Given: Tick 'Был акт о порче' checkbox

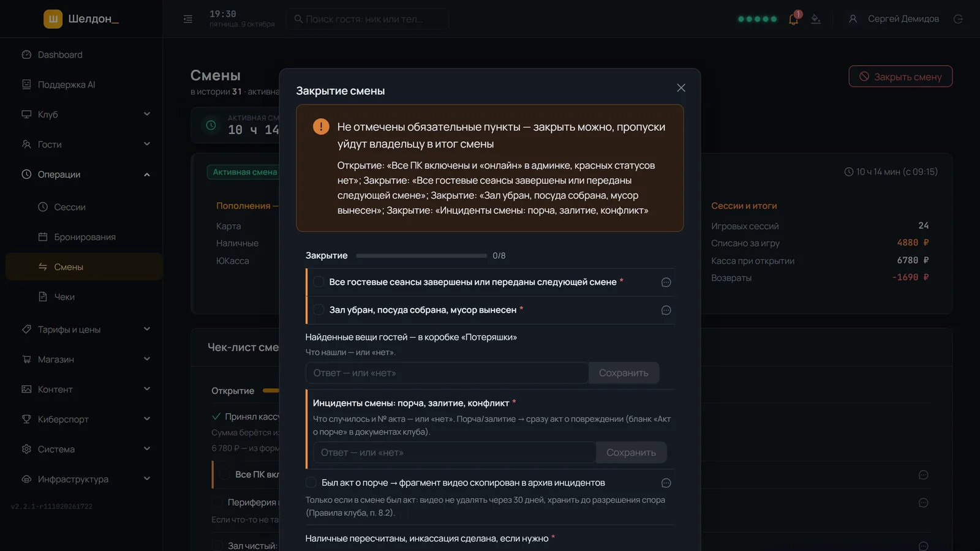Looking at the screenshot, I should click(311, 482).
